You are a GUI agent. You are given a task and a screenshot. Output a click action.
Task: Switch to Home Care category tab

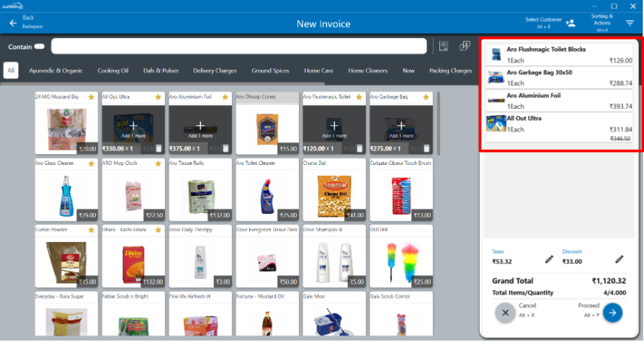318,71
